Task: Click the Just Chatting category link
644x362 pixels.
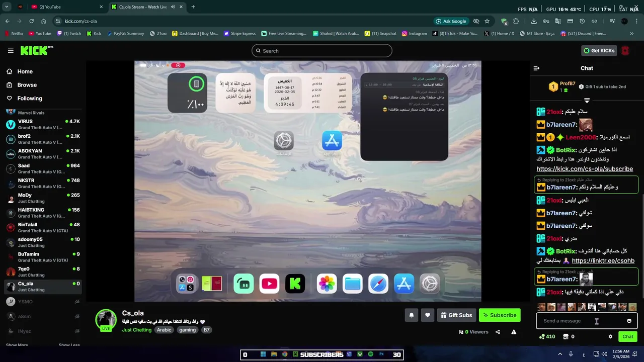Action: pos(136,330)
